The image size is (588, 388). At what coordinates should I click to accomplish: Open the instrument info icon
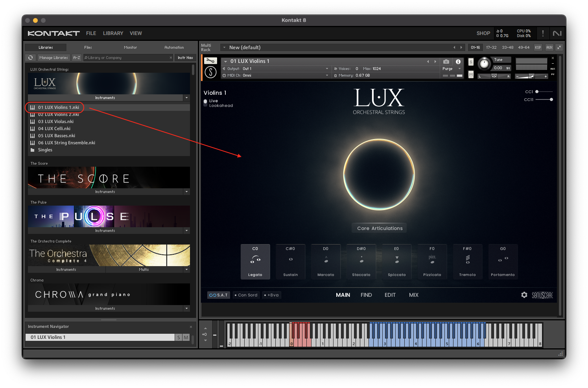458,62
